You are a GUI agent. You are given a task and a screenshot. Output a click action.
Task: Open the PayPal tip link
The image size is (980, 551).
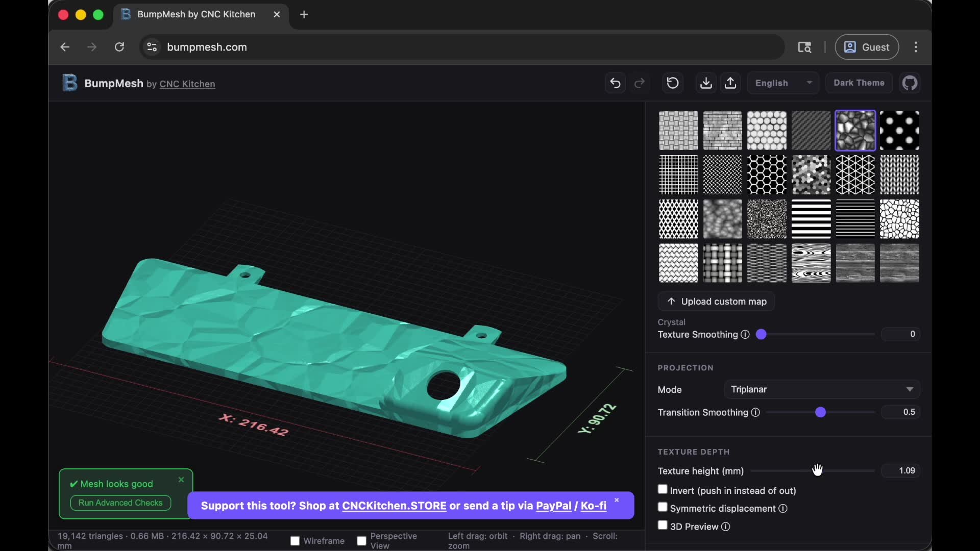pos(553,506)
